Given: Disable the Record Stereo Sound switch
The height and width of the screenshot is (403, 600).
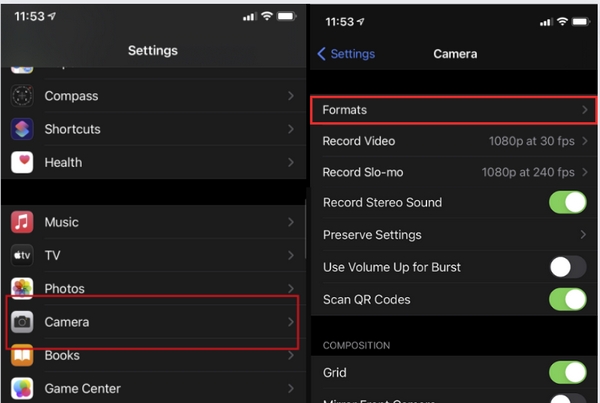Looking at the screenshot, I should pyautogui.click(x=567, y=202).
